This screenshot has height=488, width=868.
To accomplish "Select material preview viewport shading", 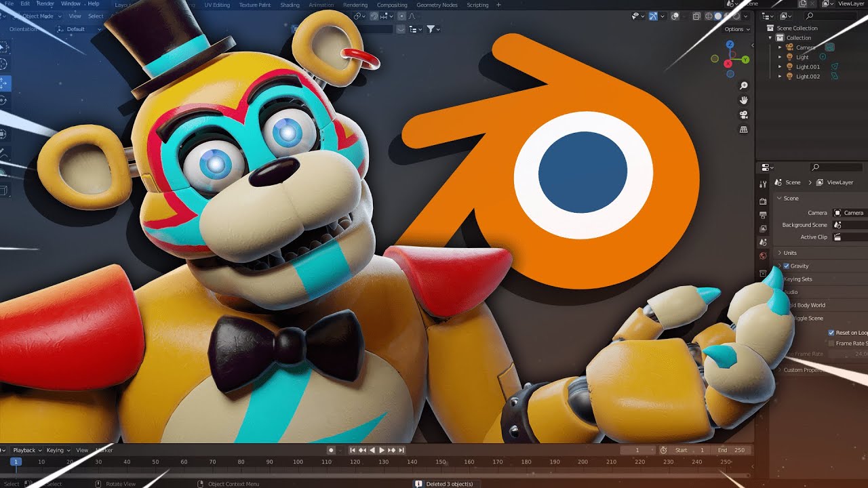I will [x=727, y=16].
